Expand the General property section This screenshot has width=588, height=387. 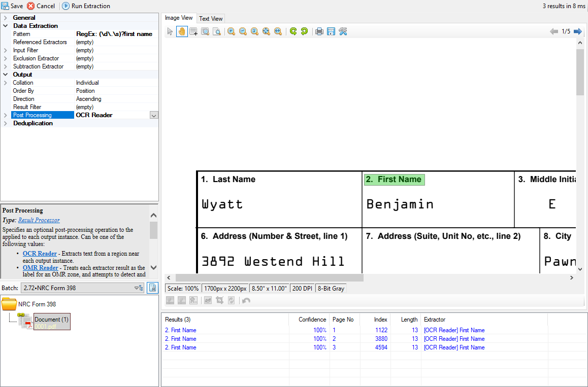(6, 18)
